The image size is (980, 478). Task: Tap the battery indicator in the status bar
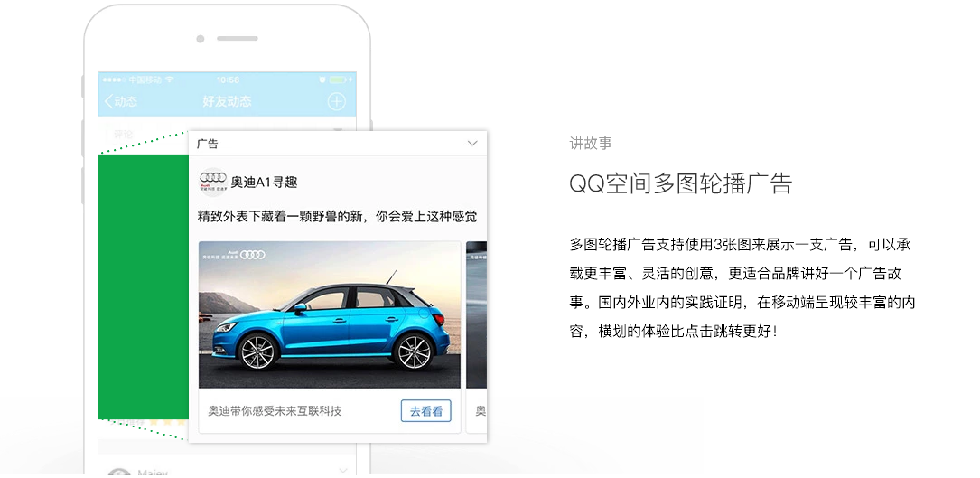point(338,80)
